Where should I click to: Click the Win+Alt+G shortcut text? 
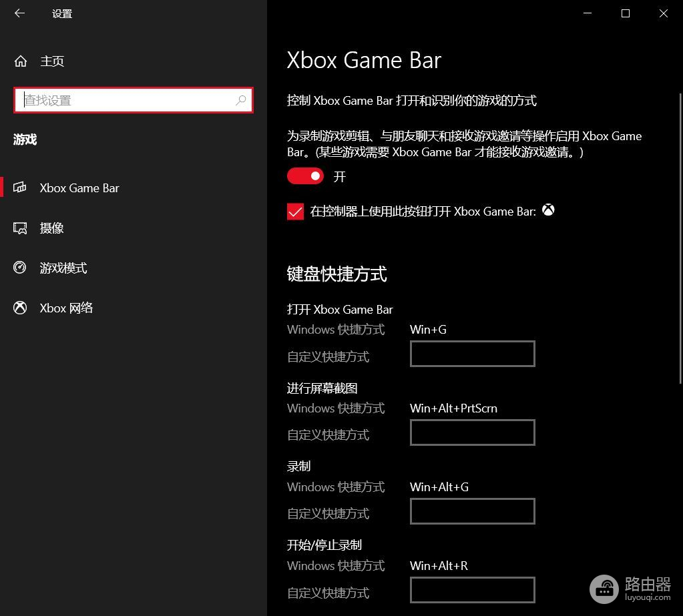tap(439, 487)
